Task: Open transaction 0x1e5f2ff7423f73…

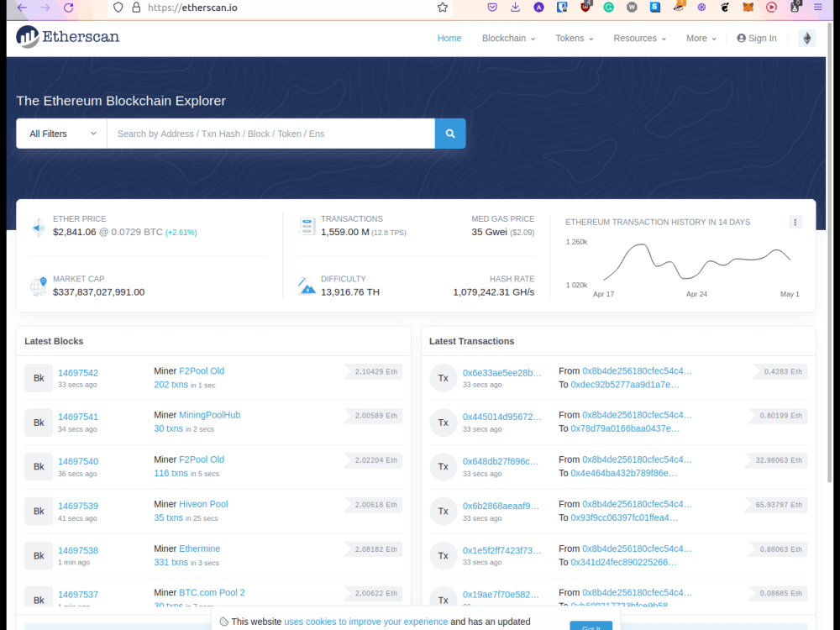Action: pyautogui.click(x=502, y=550)
